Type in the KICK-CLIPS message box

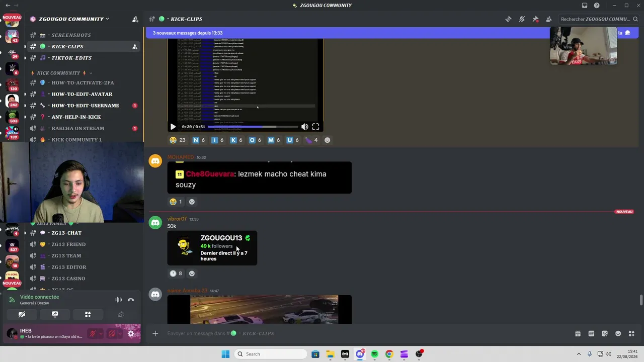point(367,333)
